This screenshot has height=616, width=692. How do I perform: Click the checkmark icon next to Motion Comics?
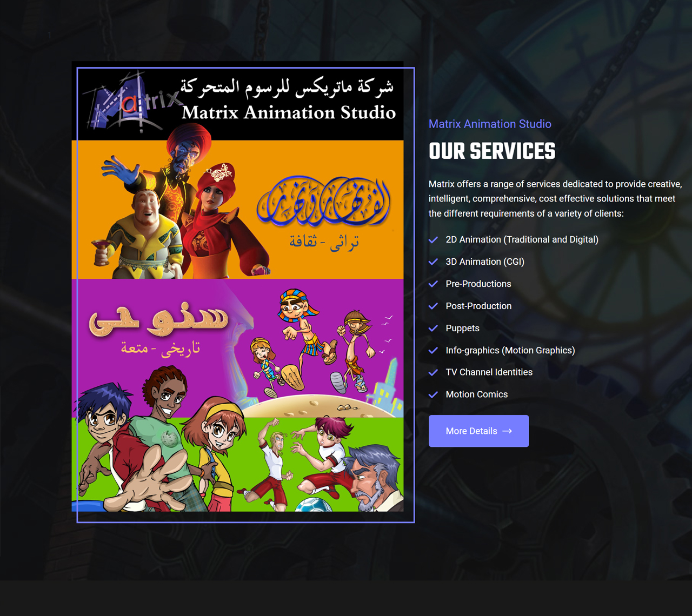433,395
